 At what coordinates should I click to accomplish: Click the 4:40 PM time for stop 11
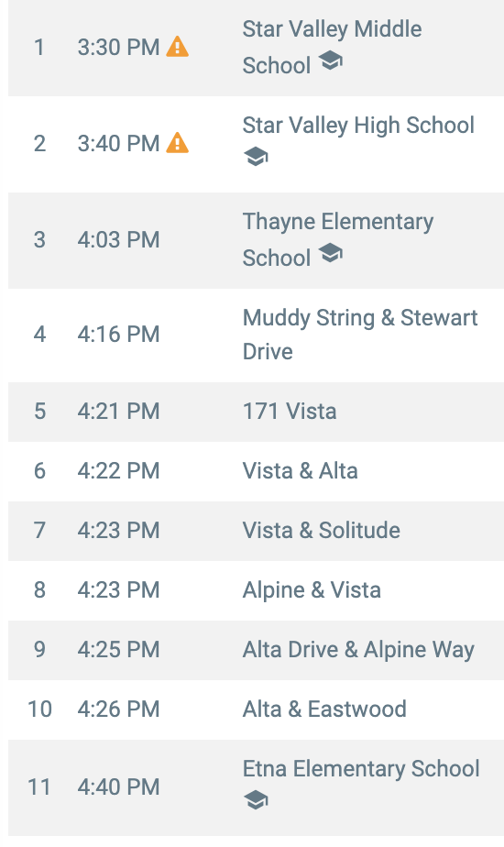[x=118, y=787]
